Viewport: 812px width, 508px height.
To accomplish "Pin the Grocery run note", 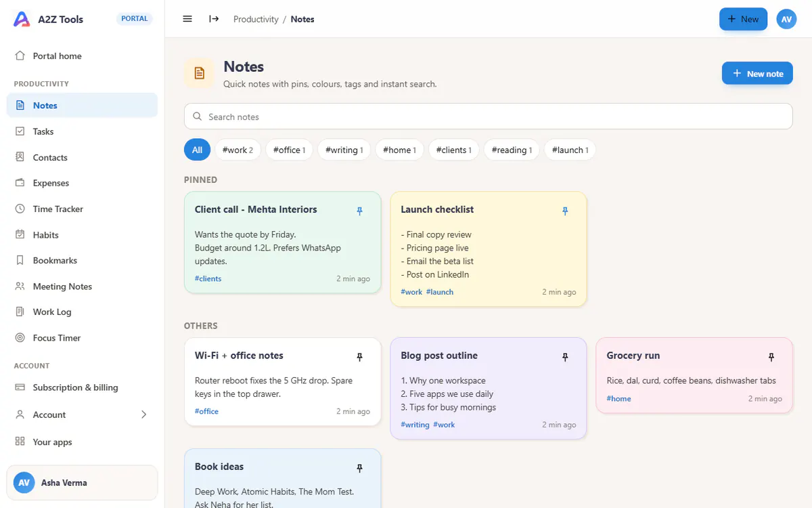I will pyautogui.click(x=771, y=357).
